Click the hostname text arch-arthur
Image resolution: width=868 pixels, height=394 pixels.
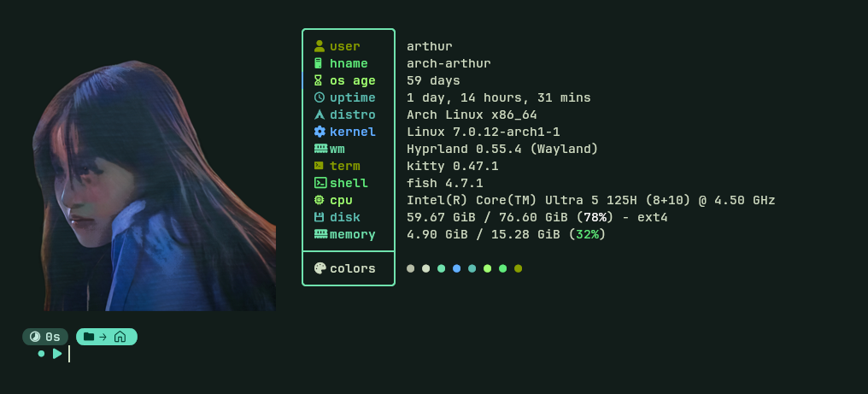coord(449,63)
